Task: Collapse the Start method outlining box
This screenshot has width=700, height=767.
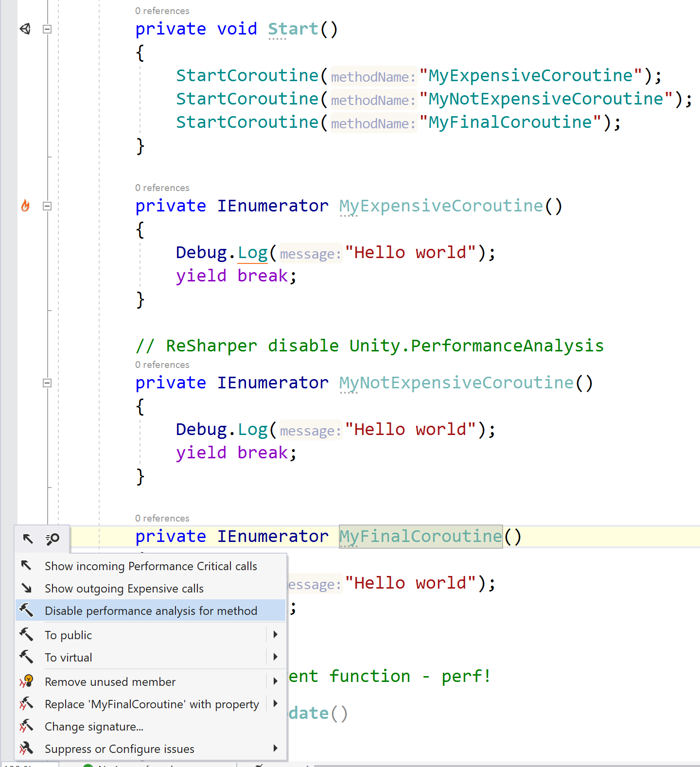Action: coord(47,29)
